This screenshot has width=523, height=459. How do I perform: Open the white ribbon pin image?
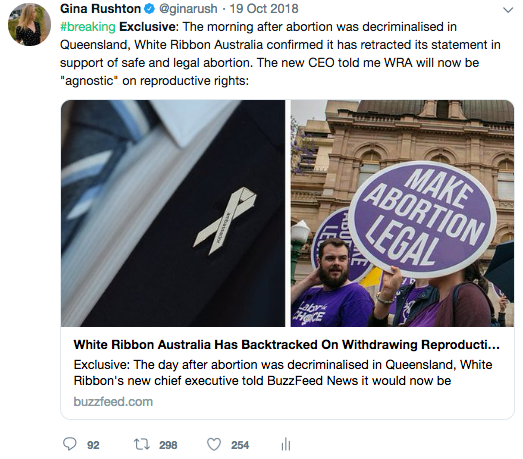(173, 213)
